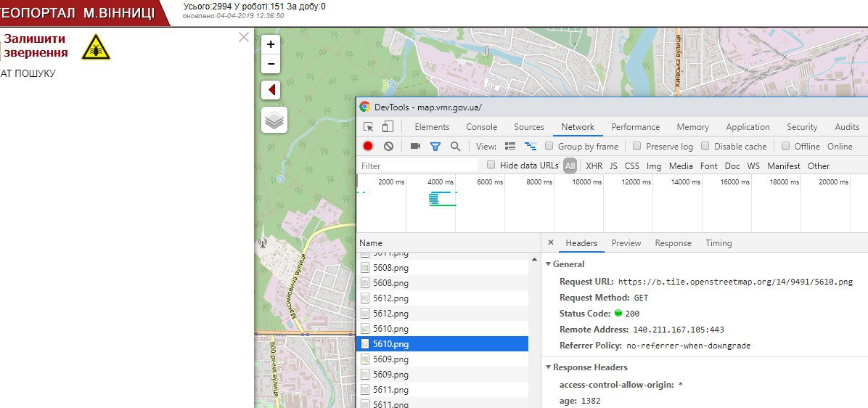Collapse the Response Headers section
The width and height of the screenshot is (868, 408).
[549, 367]
